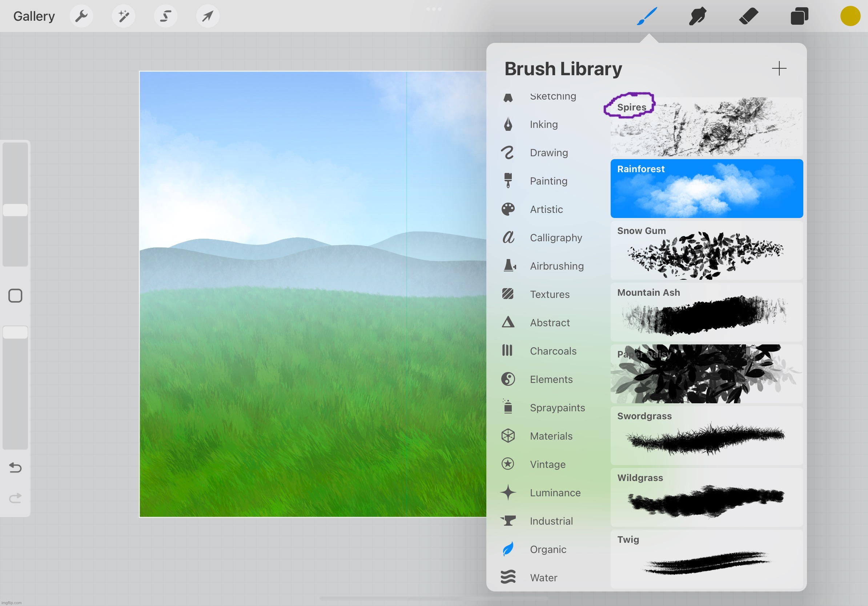
Task: Select the Rainforest brush
Action: (x=707, y=189)
